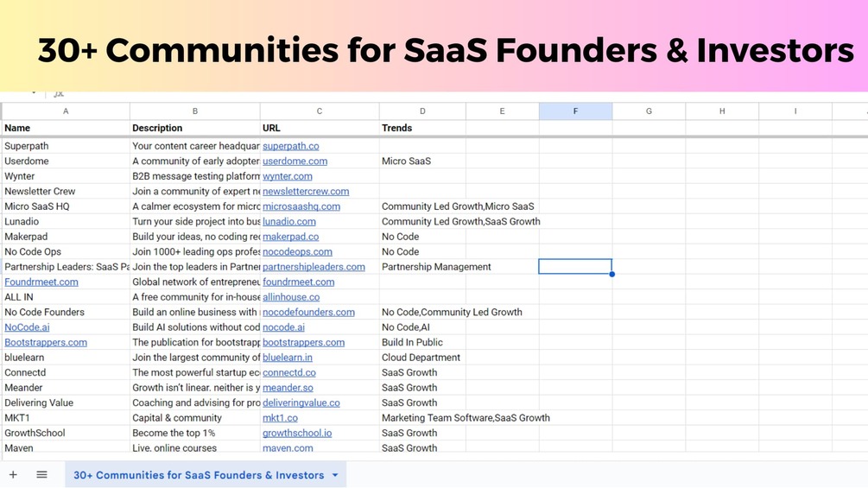Open the nocodefounders.com link
The height and width of the screenshot is (488, 868).
point(308,312)
